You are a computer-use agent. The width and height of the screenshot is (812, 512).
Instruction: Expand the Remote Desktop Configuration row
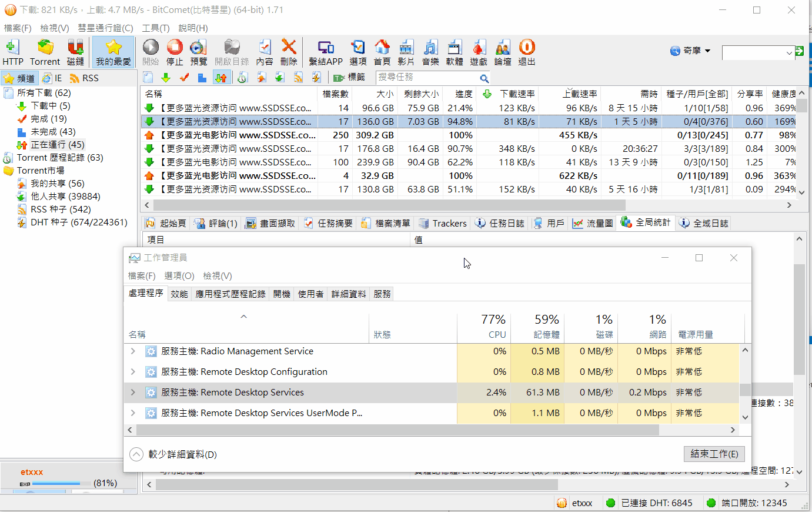[x=133, y=372]
